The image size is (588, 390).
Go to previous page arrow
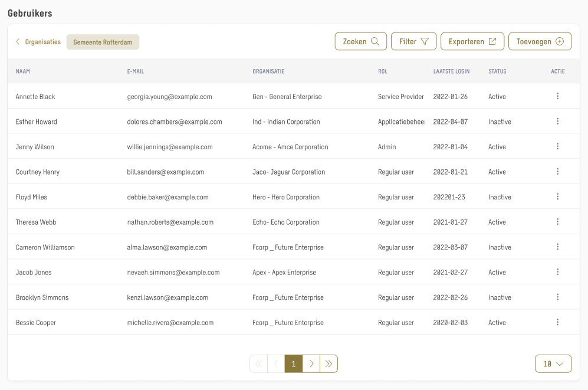click(x=276, y=364)
